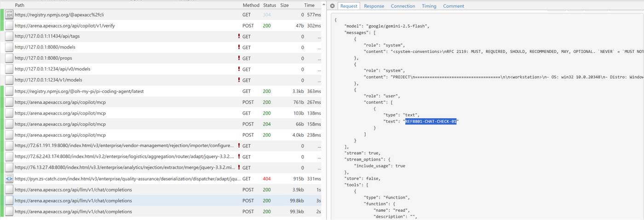This screenshot has height=220, width=644.
Task: Click the error mark on 8080/props row
Action: pyautogui.click(x=239, y=58)
